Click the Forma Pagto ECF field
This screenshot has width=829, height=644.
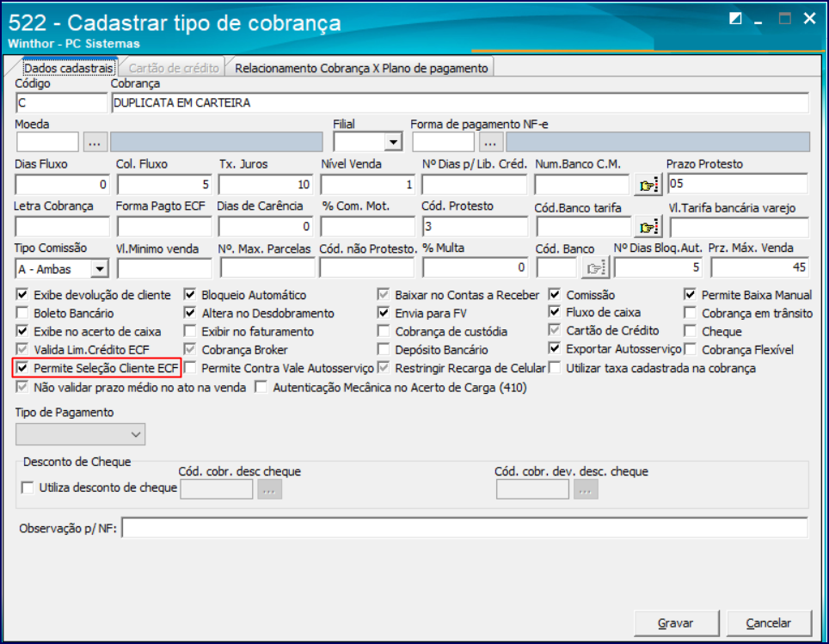click(164, 226)
